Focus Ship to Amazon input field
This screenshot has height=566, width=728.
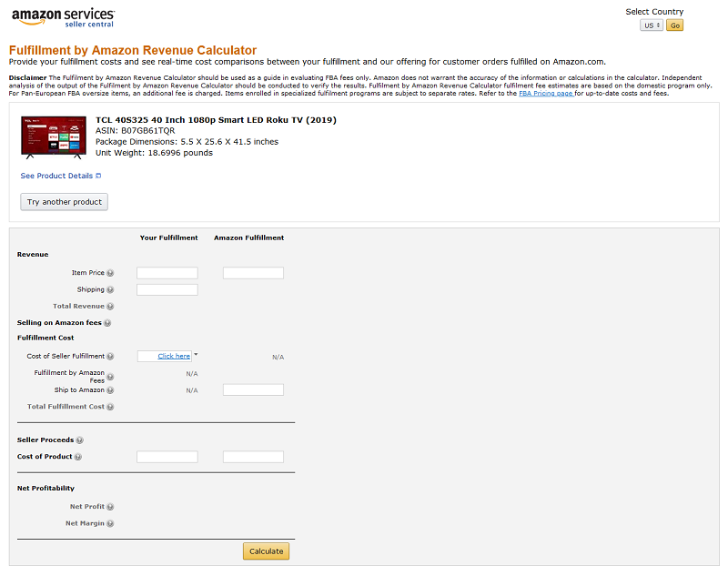[253, 390]
